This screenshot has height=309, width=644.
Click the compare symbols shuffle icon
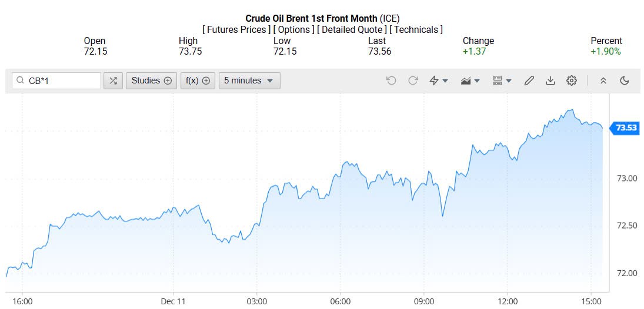click(x=113, y=80)
